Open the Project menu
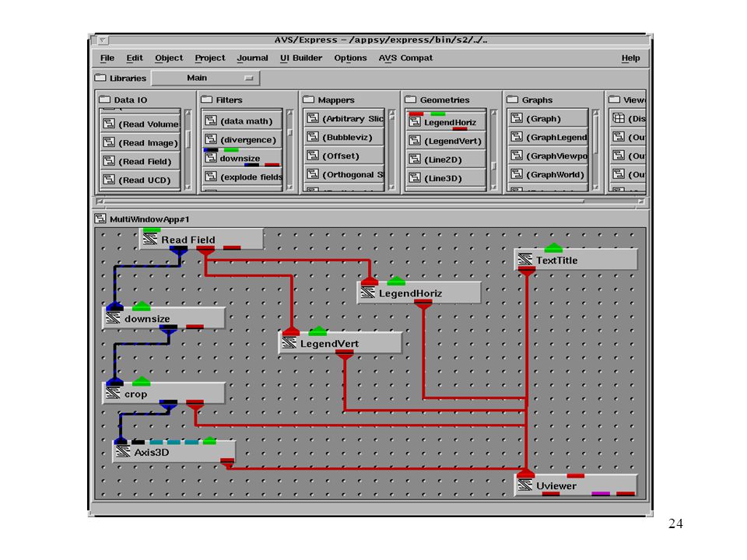This screenshot has height=560, width=747. 209,58
